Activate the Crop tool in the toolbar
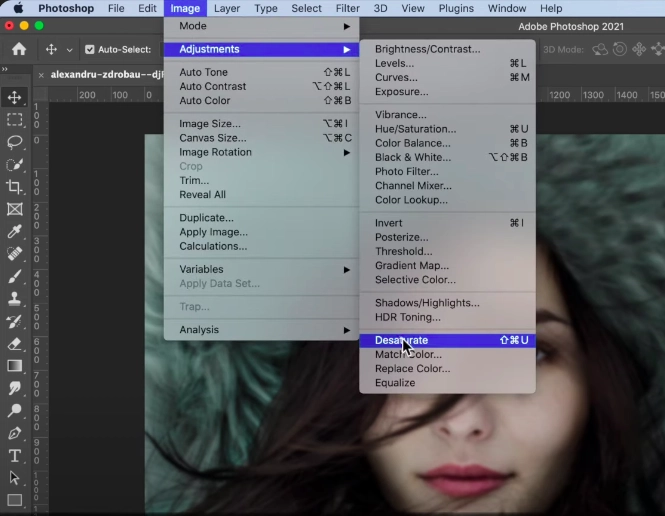Image resolution: width=665 pixels, height=516 pixels. 15,187
